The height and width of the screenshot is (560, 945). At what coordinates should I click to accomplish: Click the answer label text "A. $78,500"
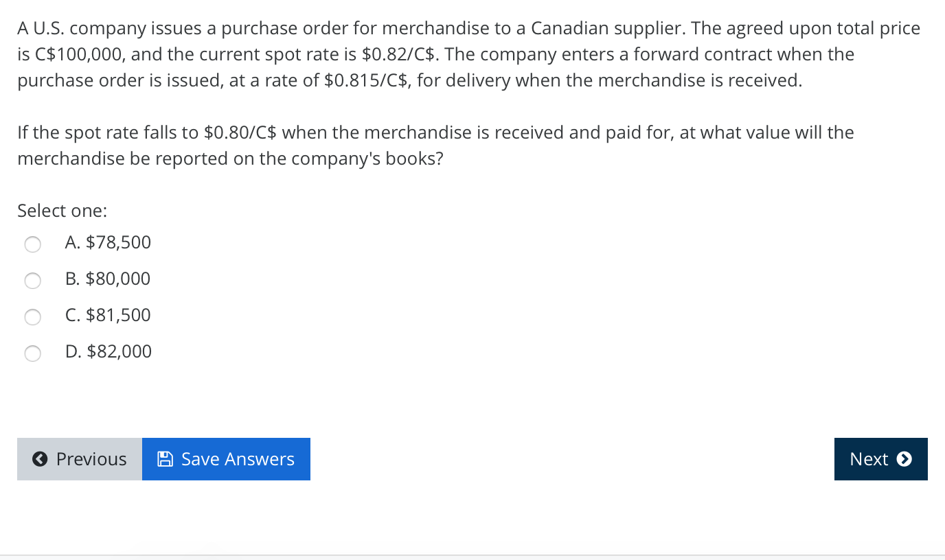108,243
